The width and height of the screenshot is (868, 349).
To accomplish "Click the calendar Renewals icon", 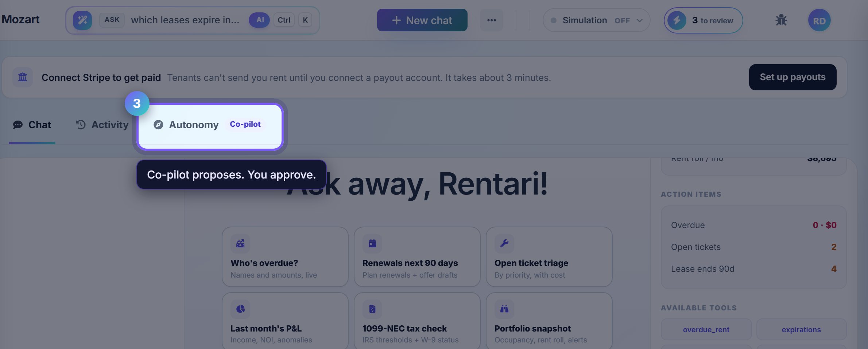I will 372,243.
